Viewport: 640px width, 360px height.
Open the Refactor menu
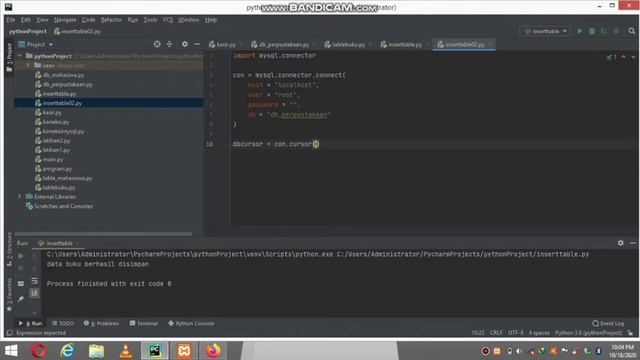click(111, 20)
